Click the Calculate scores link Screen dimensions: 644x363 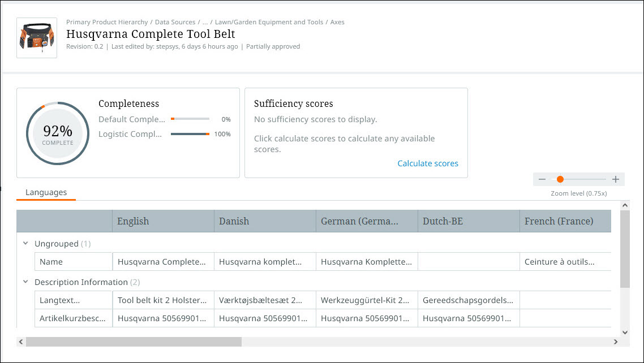click(x=427, y=163)
